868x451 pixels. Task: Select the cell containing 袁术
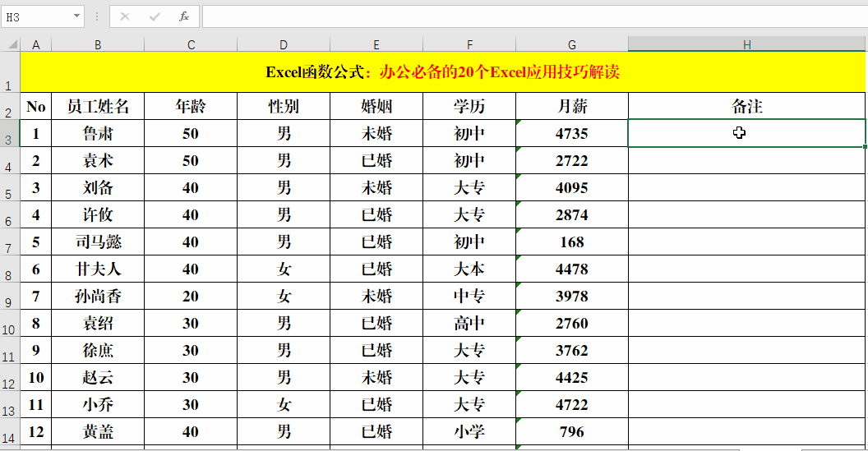(x=98, y=160)
